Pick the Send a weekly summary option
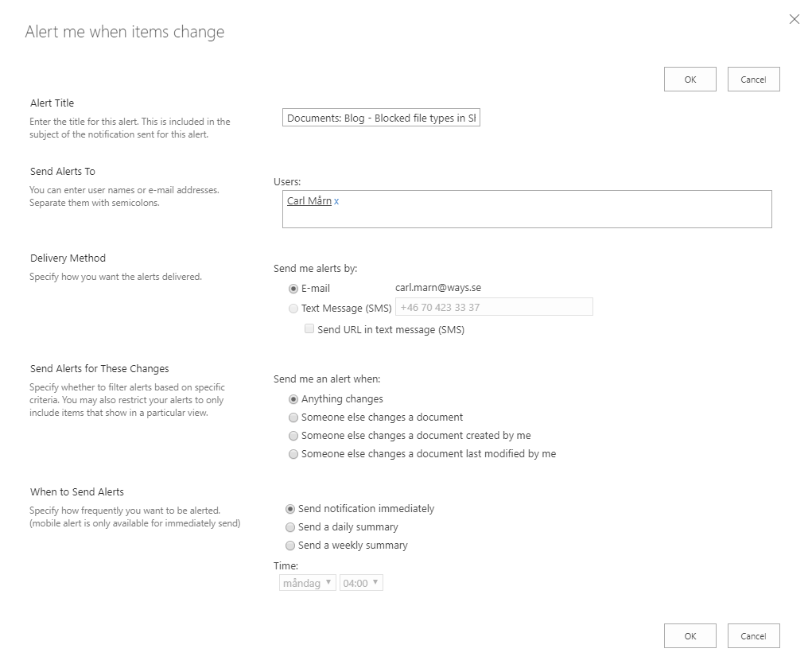This screenshot has width=812, height=668. click(x=289, y=545)
